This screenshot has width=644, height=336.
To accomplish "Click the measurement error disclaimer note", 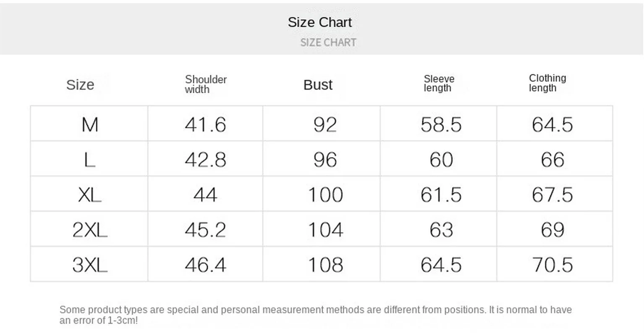I will pyautogui.click(x=315, y=315).
